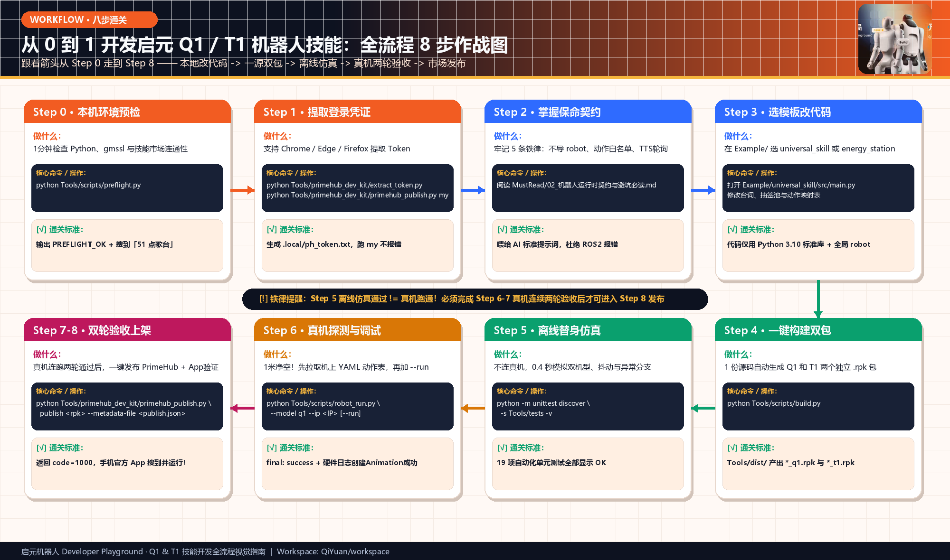Select the Step 0 本机环境预检 header
Screen dimensions: 950x560
[127, 112]
